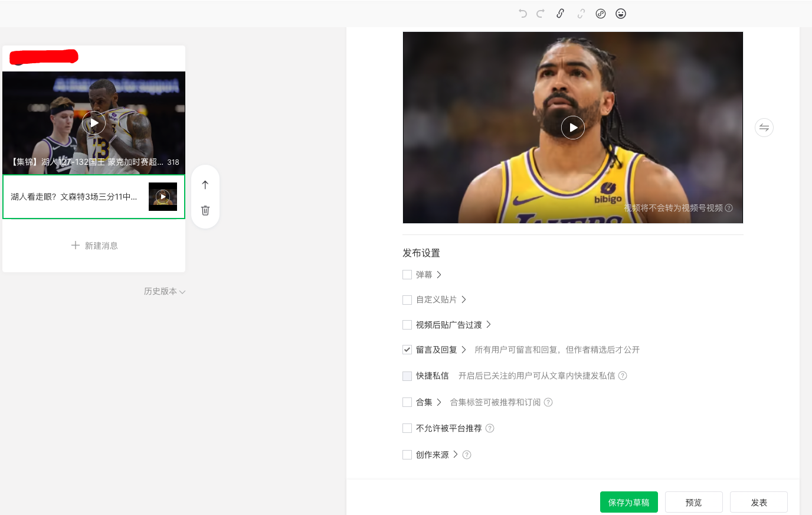Click 开启后已关注的用户 description text
Screen dimensions: 812x515
[536, 376]
